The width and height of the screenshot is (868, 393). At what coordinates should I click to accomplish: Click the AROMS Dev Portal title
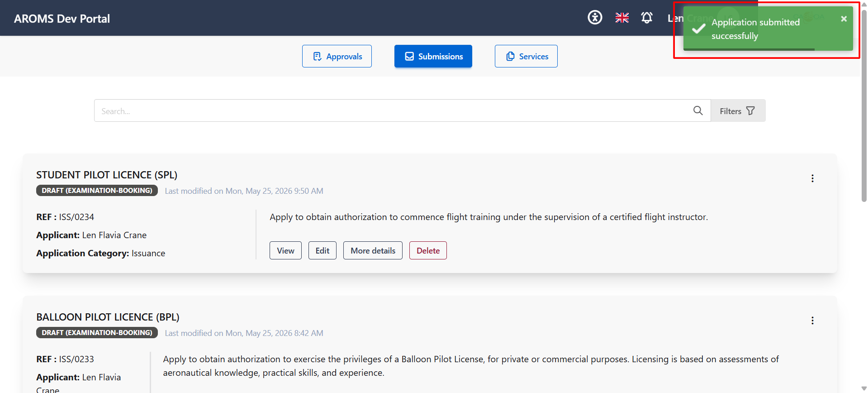pyautogui.click(x=62, y=19)
